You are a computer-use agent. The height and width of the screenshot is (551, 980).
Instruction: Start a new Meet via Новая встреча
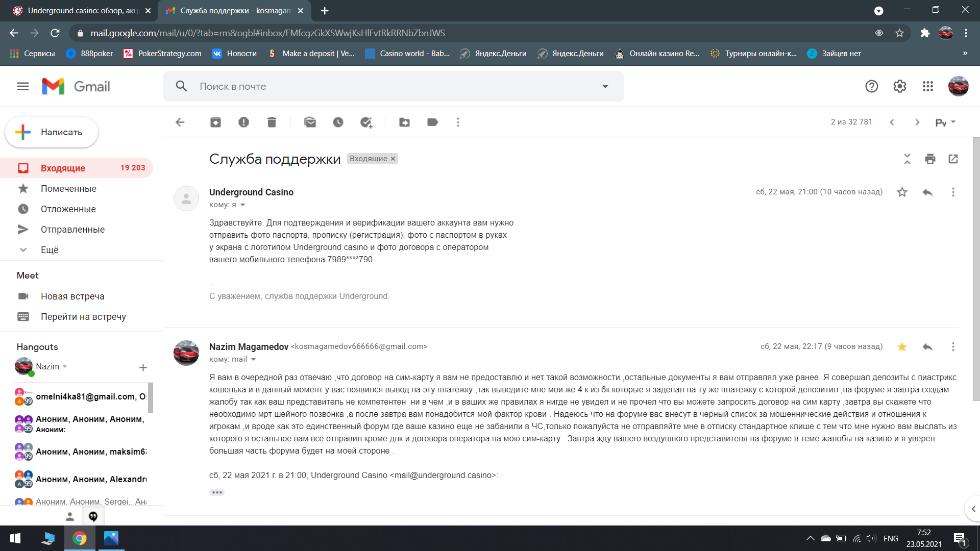pos(72,296)
